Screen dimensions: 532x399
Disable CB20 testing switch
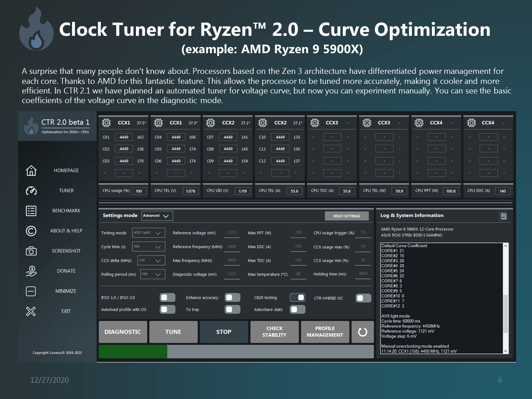pos(297,297)
